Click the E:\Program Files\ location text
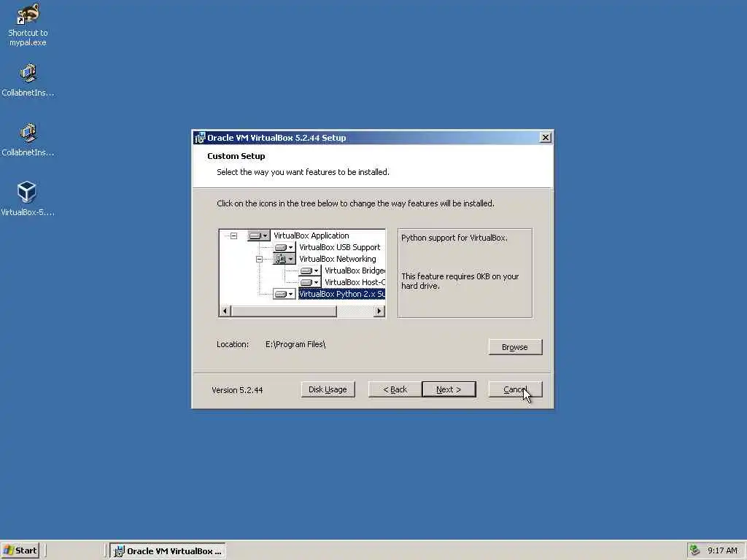This screenshot has height=560, width=747. [x=295, y=344]
